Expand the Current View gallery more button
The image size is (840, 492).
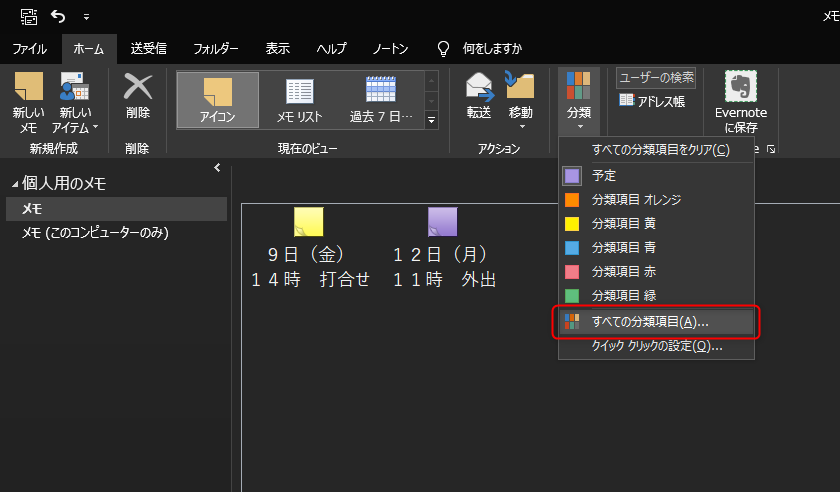pyautogui.click(x=431, y=120)
